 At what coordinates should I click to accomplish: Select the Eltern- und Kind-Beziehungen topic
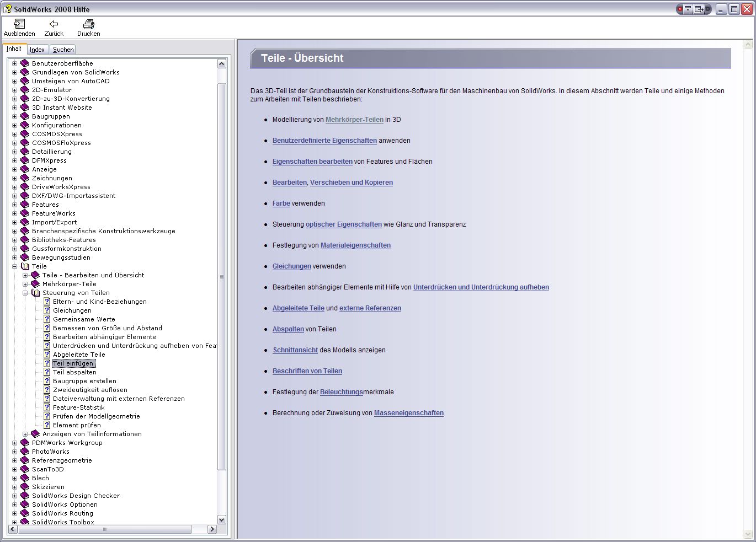100,302
